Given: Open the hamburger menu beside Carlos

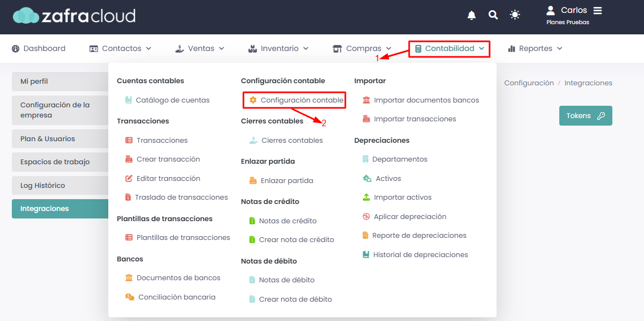Looking at the screenshot, I should tap(597, 11).
